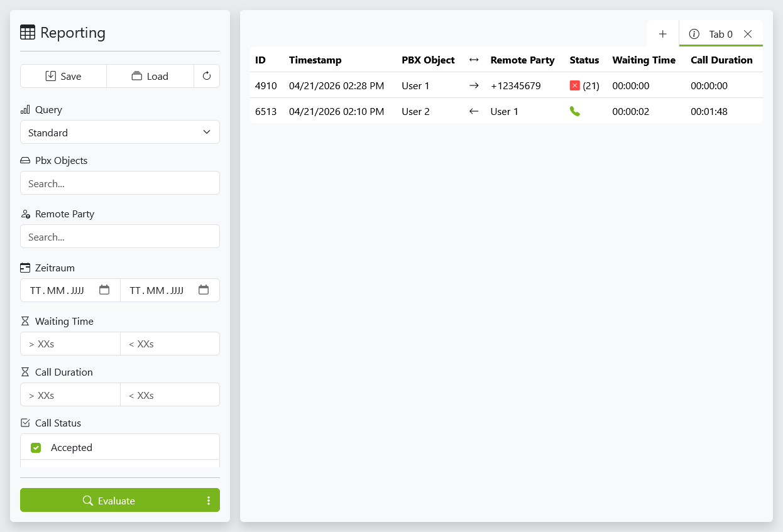
Task: Click the green phone status icon for call 6513
Action: click(574, 111)
